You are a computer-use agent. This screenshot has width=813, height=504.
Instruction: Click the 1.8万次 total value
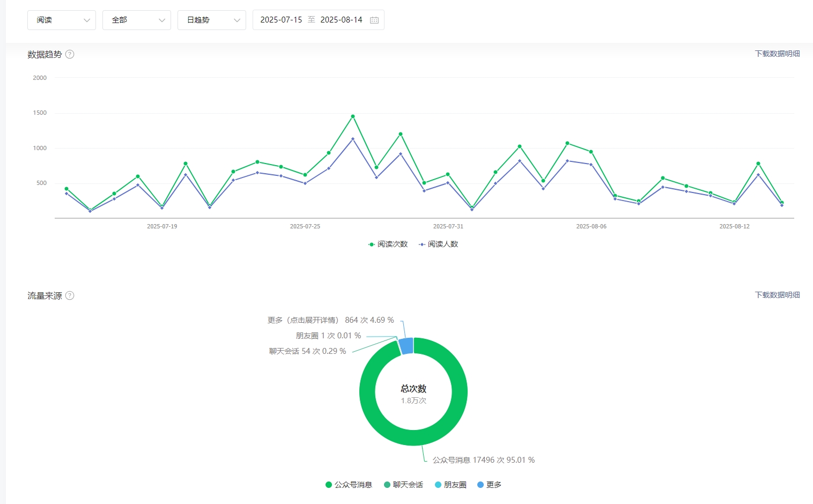[413, 401]
